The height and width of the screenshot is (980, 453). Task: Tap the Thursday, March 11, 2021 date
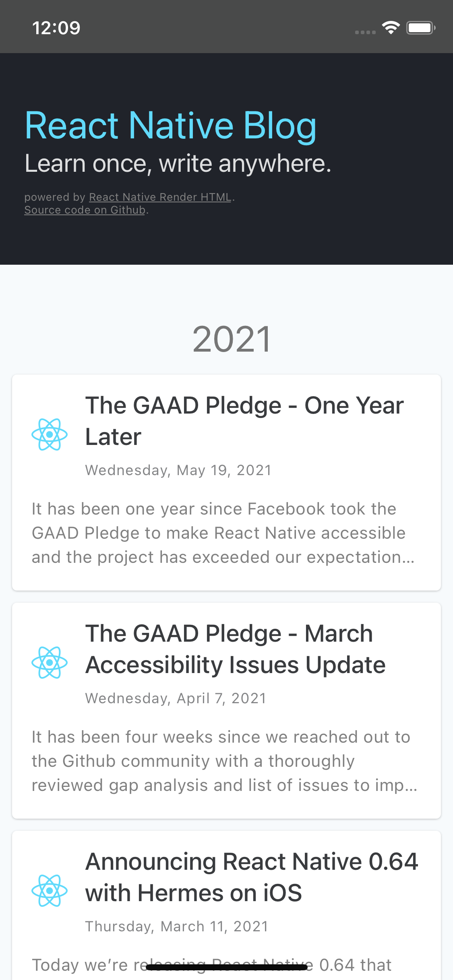click(176, 926)
